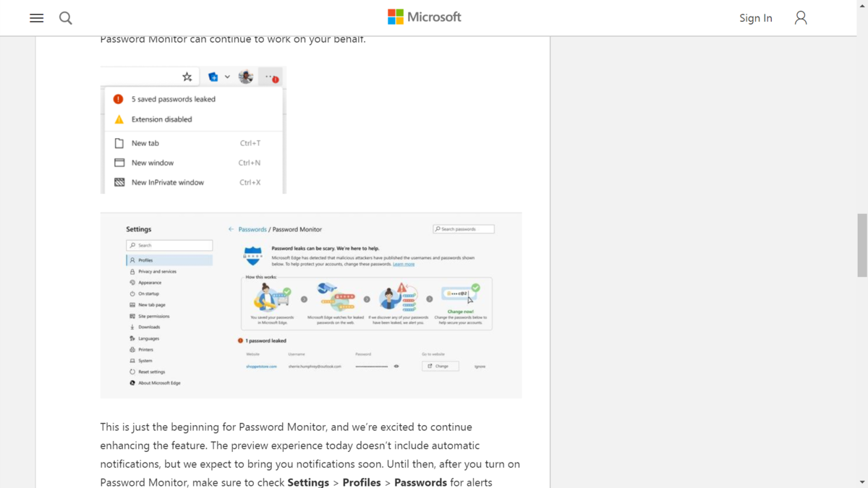The height and width of the screenshot is (488, 868).
Task: Select 'About Microsoft Edge' in Settings sidebar
Action: point(159,383)
